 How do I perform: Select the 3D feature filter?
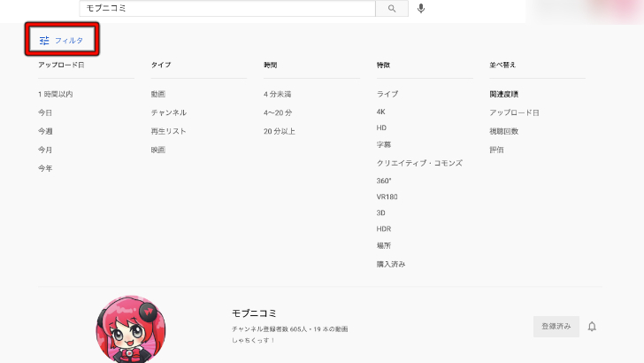(x=381, y=213)
